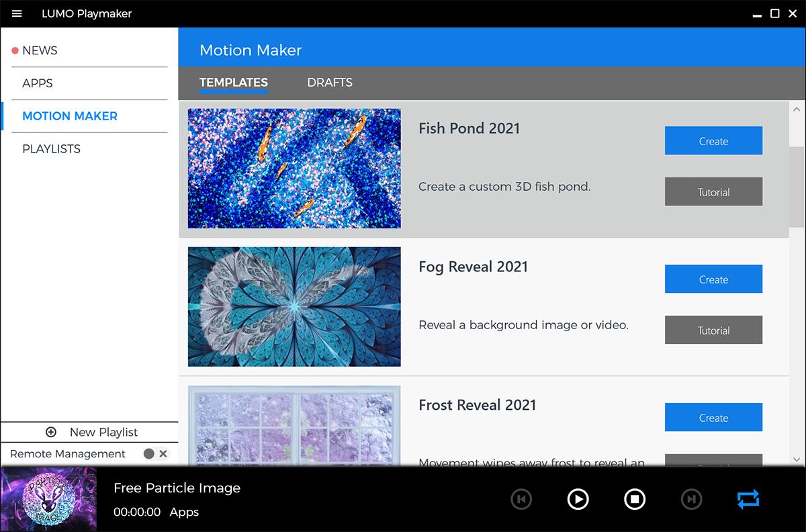Click the Free Particle Image album art
The image size is (806, 532).
click(49, 500)
